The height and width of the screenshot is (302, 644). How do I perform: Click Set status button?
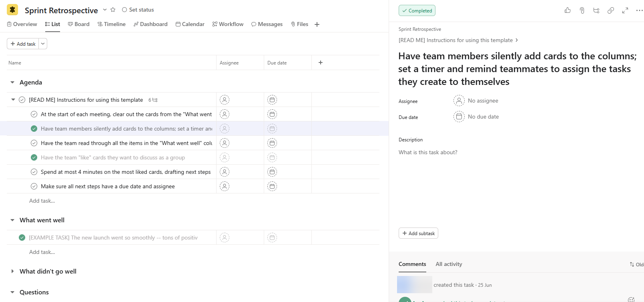point(138,10)
